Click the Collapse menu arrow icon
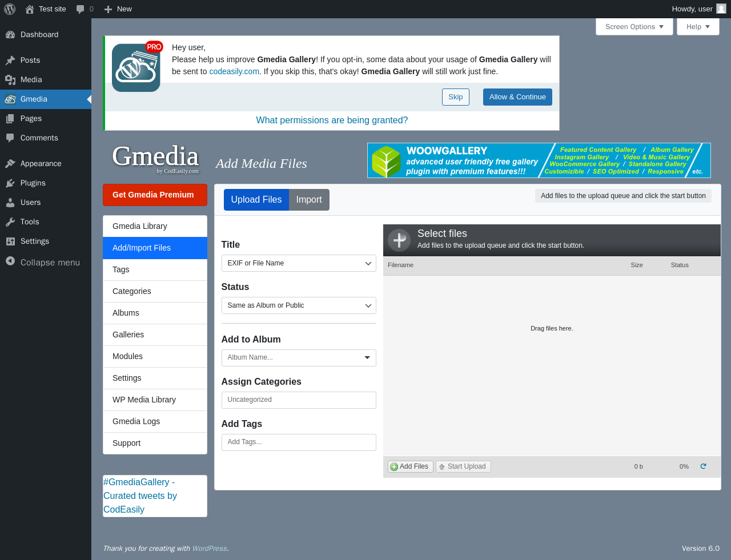This screenshot has width=731, height=560. (x=10, y=261)
